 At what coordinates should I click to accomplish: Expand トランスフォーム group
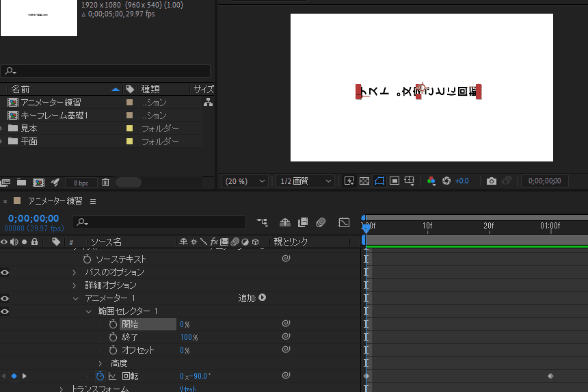[x=61, y=389]
